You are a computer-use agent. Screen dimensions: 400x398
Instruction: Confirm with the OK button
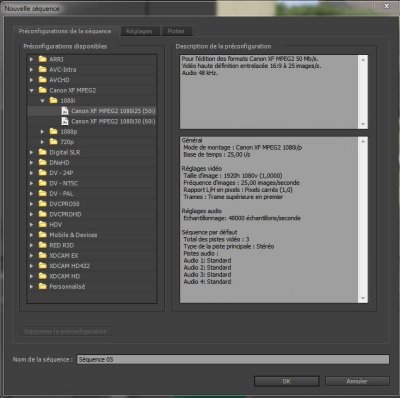287,381
